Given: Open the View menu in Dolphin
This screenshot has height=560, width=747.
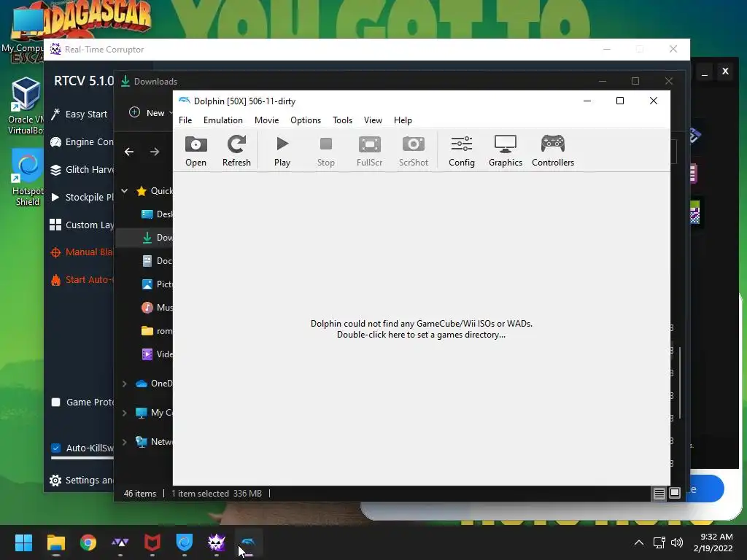Looking at the screenshot, I should coord(373,120).
